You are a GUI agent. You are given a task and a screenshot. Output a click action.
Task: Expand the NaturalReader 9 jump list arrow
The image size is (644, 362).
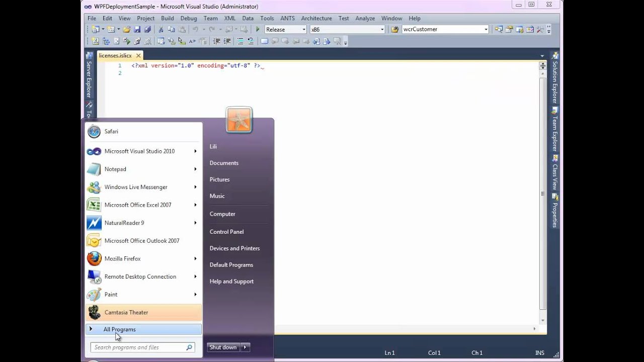[195, 223]
